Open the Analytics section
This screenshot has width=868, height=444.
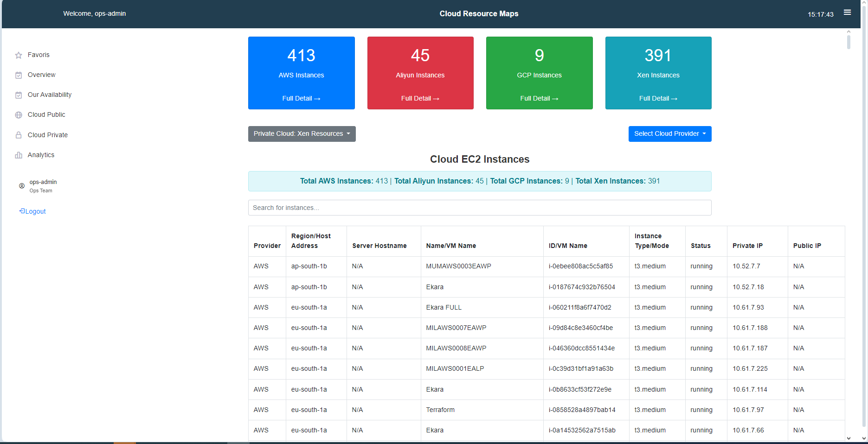pyautogui.click(x=41, y=155)
